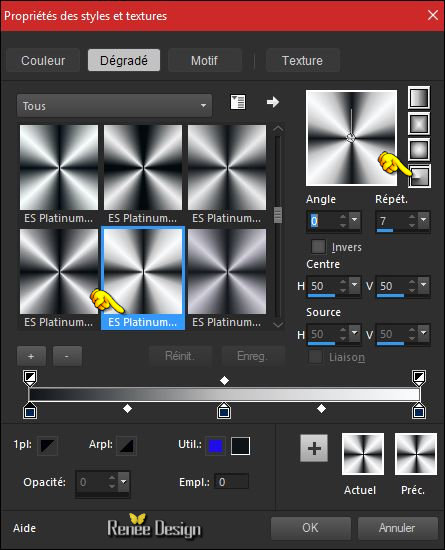The width and height of the screenshot is (445, 550).
Task: Click the white arrow icon beside category list
Action: click(x=272, y=102)
